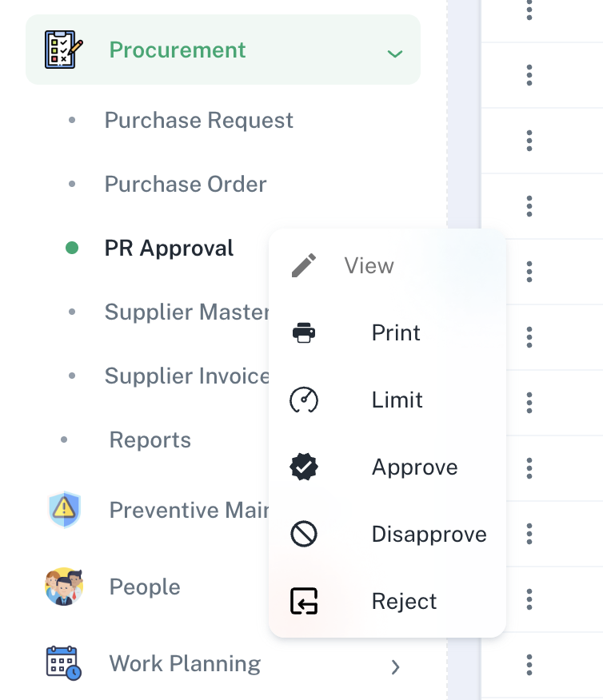The height and width of the screenshot is (700, 603).
Task: Click the Approve checkmark badge icon
Action: click(304, 467)
